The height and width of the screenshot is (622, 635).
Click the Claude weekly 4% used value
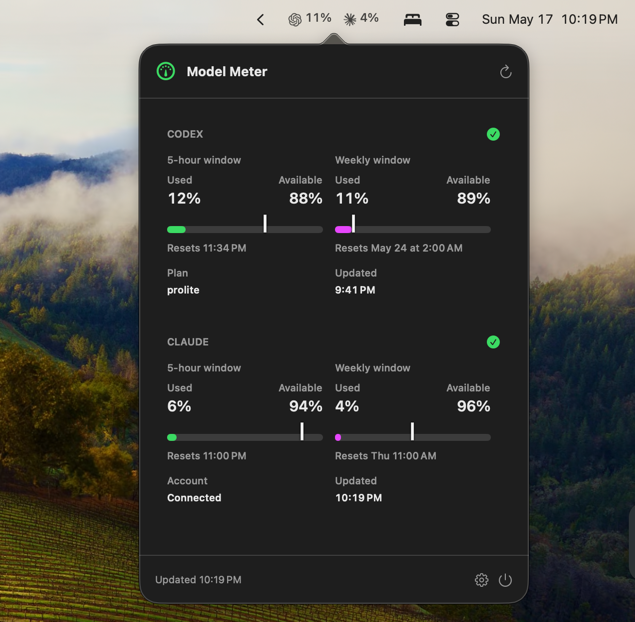click(x=347, y=406)
